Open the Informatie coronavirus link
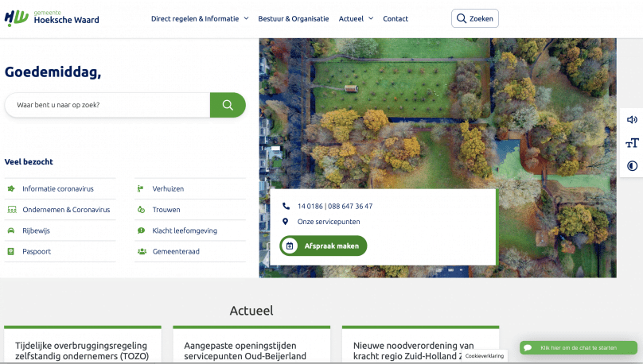 58,189
